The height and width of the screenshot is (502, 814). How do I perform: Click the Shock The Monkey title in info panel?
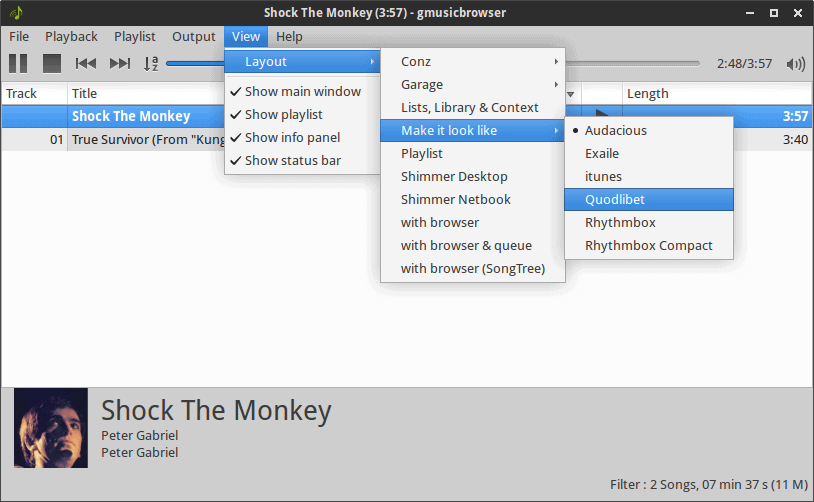[x=216, y=411]
